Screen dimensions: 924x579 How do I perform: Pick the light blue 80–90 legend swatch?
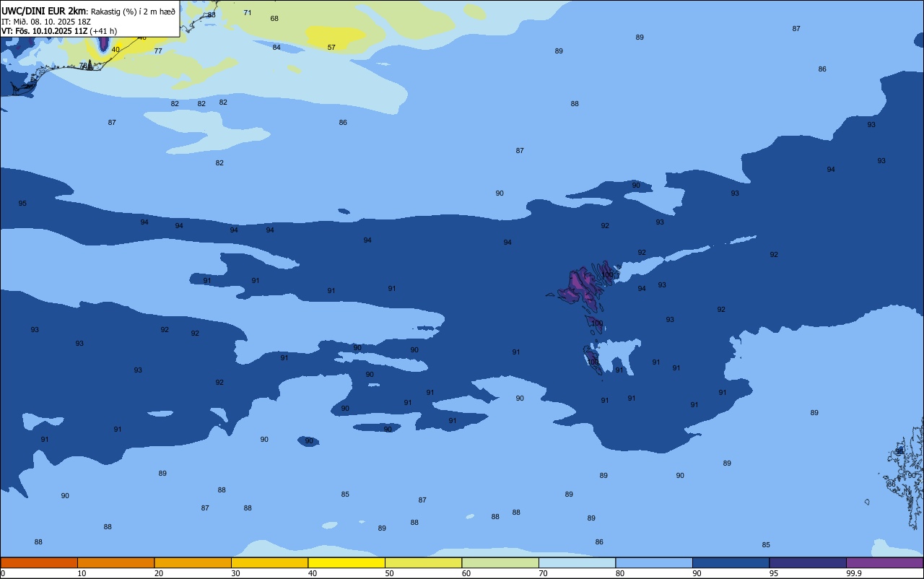pos(654,562)
